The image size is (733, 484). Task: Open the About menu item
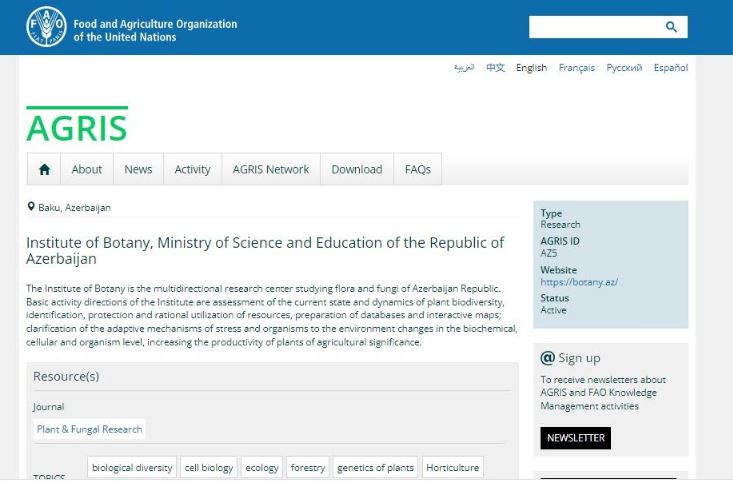click(x=86, y=169)
